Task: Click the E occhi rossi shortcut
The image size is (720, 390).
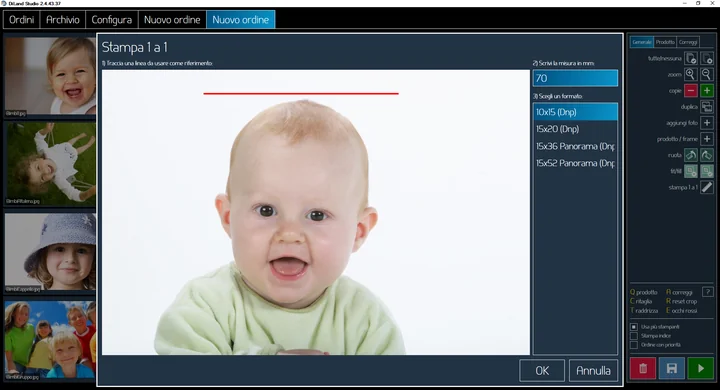Action: 682,311
